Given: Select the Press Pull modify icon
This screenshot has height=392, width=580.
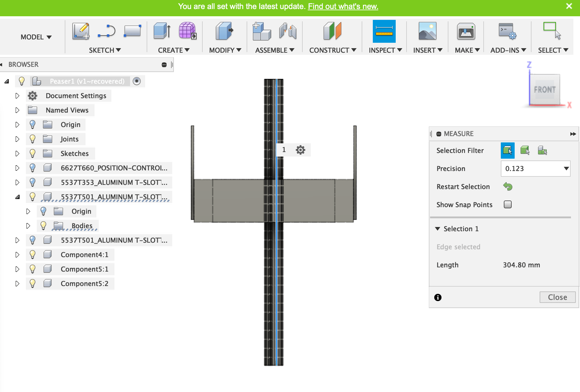Looking at the screenshot, I should coord(224,31).
